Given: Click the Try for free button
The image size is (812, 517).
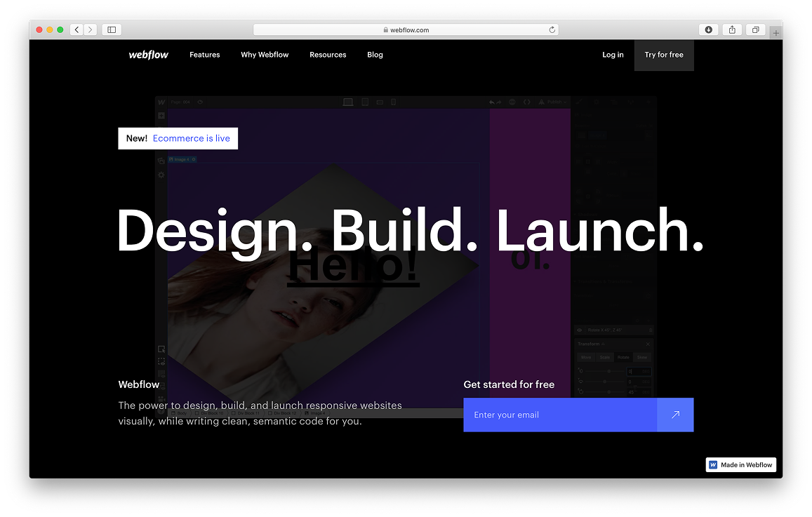Looking at the screenshot, I should pos(664,55).
